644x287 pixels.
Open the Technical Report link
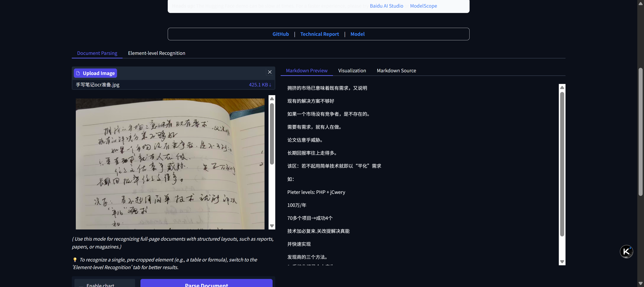(x=320, y=34)
